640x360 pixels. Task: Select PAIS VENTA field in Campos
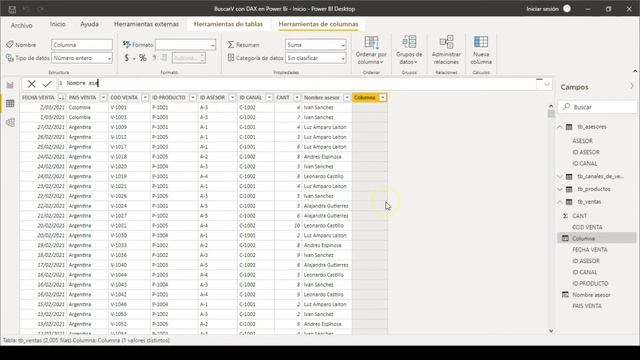(x=587, y=306)
